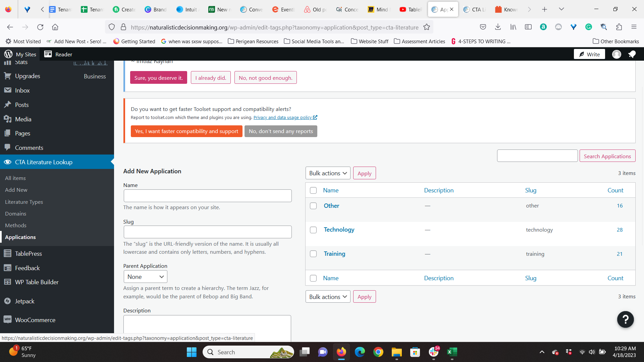The image size is (644, 362).
Task: Click into the new application Name field
Action: coord(207,196)
